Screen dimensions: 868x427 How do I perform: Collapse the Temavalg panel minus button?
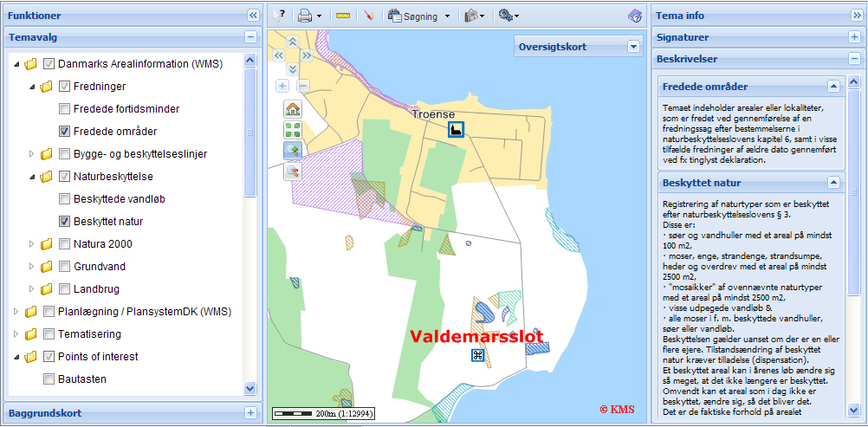click(x=250, y=37)
